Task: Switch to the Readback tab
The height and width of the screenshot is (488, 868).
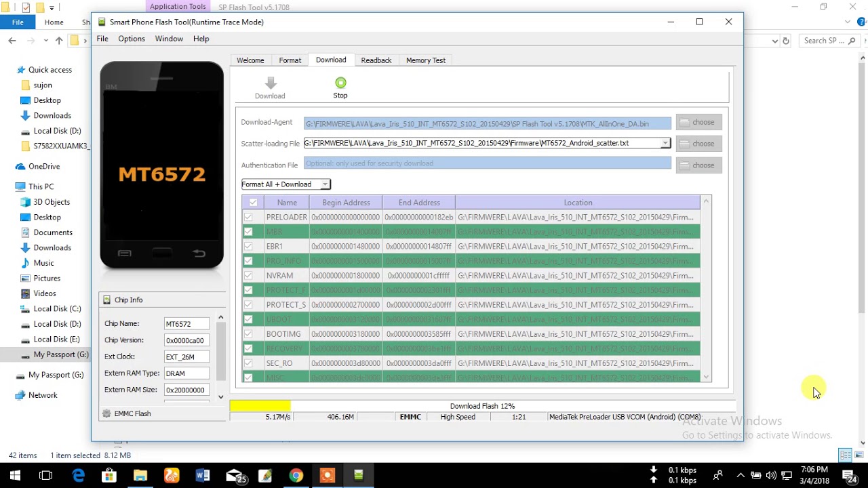Action: pyautogui.click(x=376, y=60)
